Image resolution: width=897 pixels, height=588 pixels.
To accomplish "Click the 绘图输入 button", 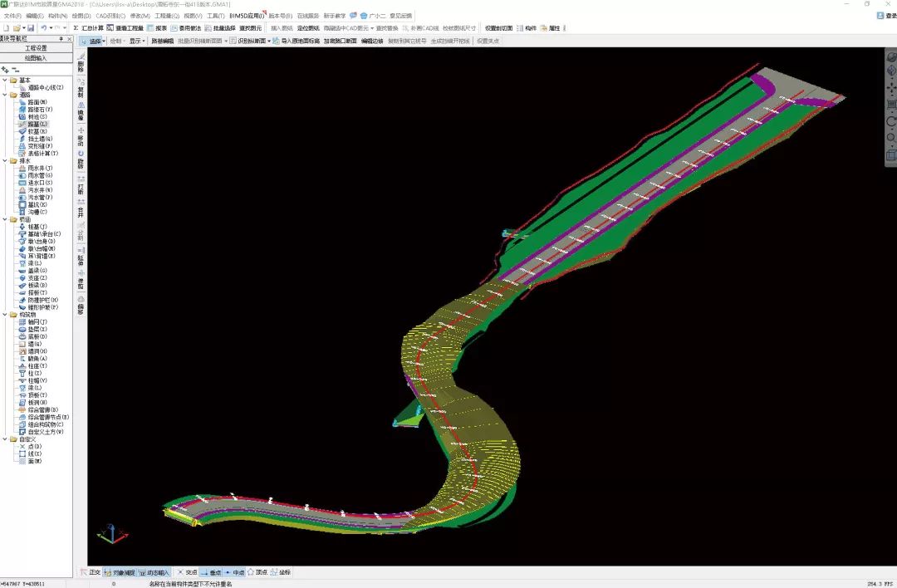I will 37,58.
